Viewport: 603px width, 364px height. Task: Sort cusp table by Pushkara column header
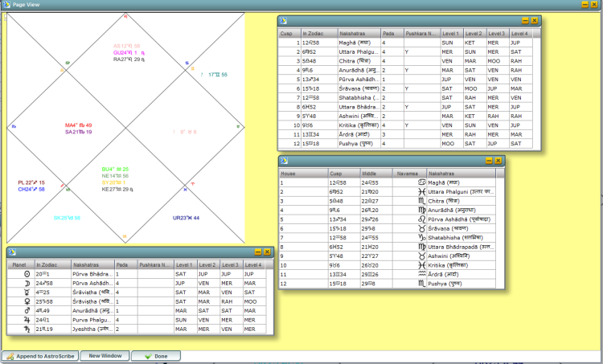point(422,34)
